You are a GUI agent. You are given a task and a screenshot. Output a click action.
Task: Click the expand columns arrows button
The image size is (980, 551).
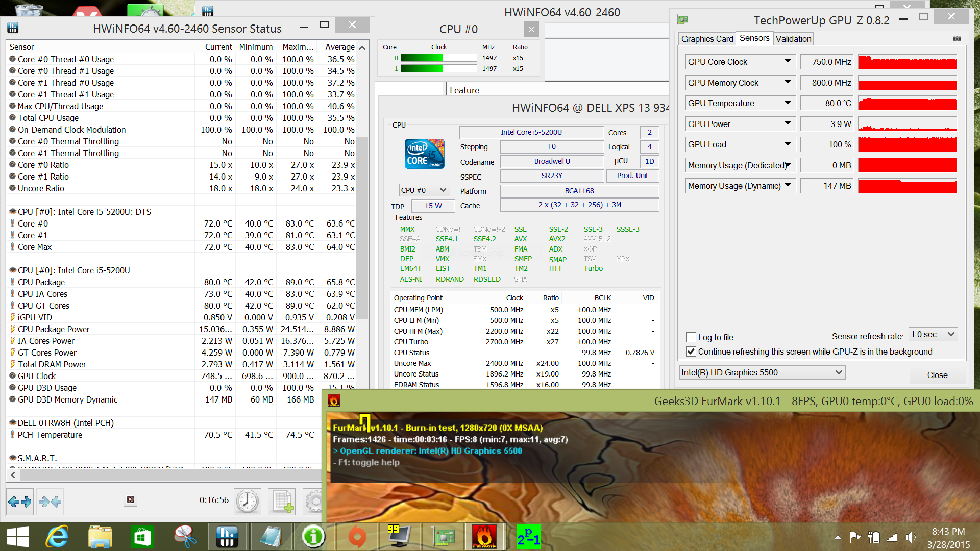click(x=20, y=502)
